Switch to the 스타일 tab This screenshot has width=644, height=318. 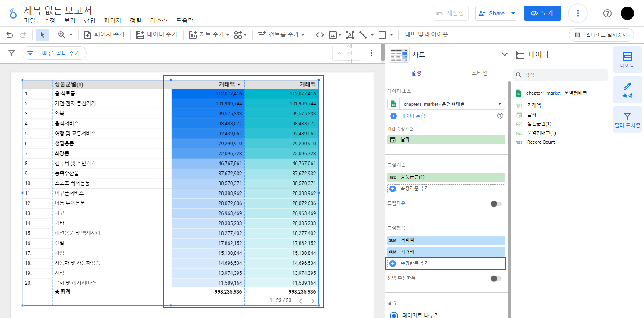479,73
